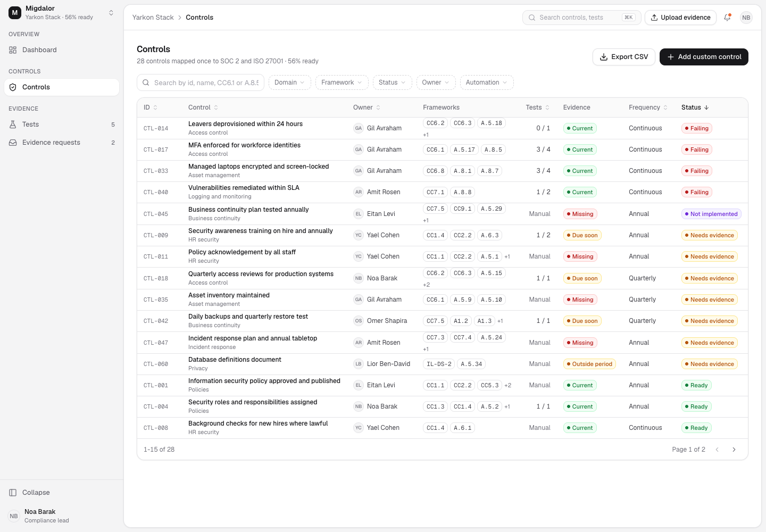Sort by Frequency column arrows

click(665, 107)
